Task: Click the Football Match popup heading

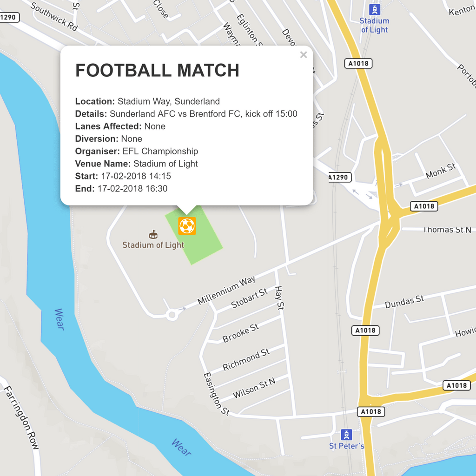Action: (x=157, y=71)
